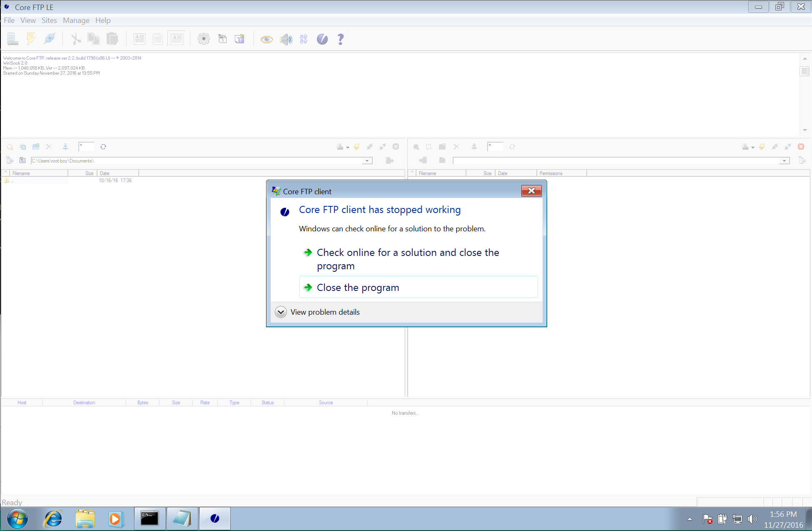Click the Paste clipboard icon
Screen dimensions: 812x531
(x=112, y=39)
